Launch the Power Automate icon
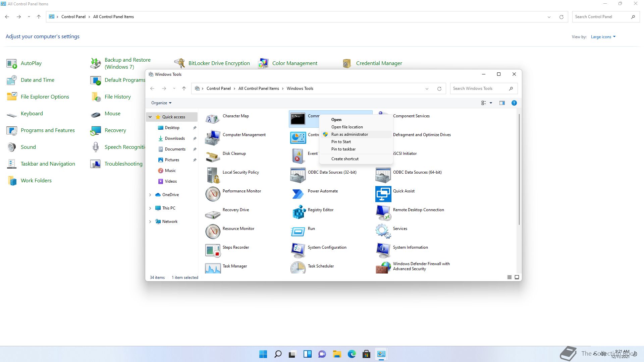 298,194
